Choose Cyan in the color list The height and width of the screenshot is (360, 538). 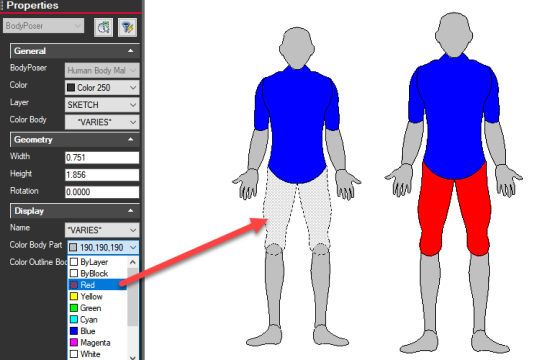pos(98,320)
